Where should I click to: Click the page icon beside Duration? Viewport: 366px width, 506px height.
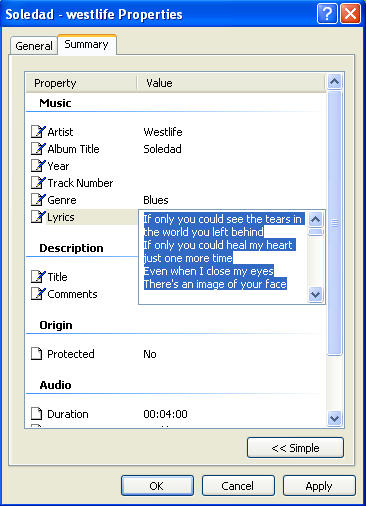(37, 414)
